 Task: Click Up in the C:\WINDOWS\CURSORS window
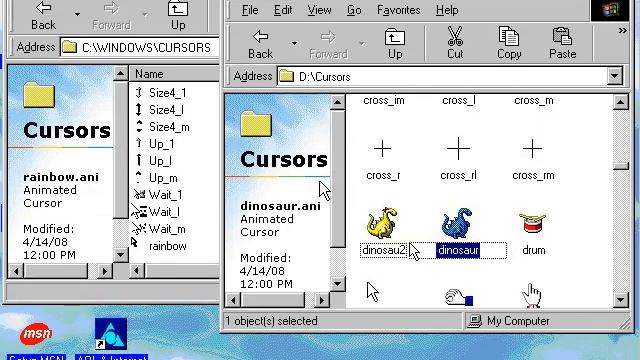coord(178,16)
